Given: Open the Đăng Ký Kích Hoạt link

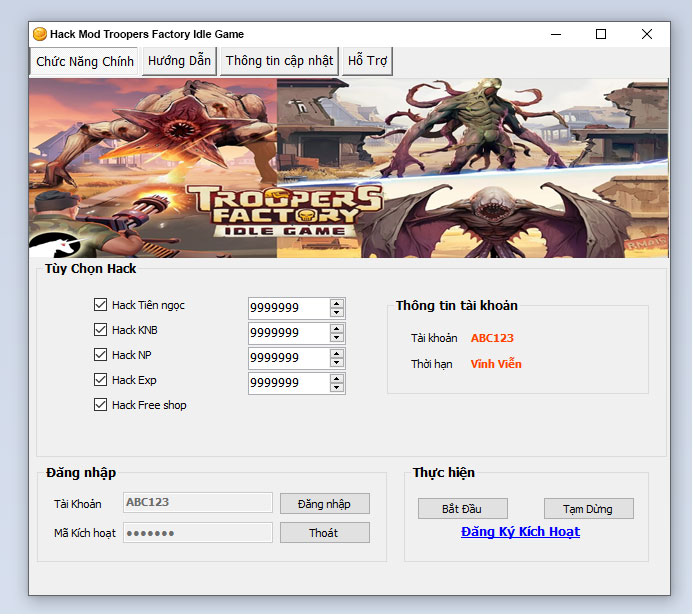Looking at the screenshot, I should 520,532.
